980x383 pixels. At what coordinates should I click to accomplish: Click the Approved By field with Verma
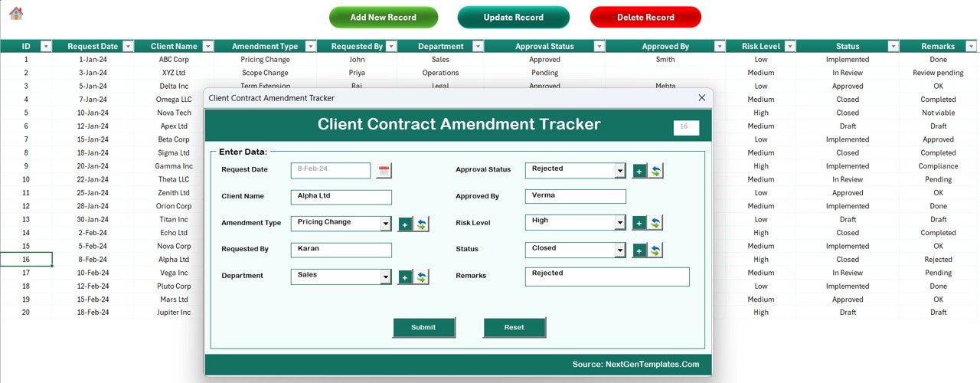(x=576, y=196)
